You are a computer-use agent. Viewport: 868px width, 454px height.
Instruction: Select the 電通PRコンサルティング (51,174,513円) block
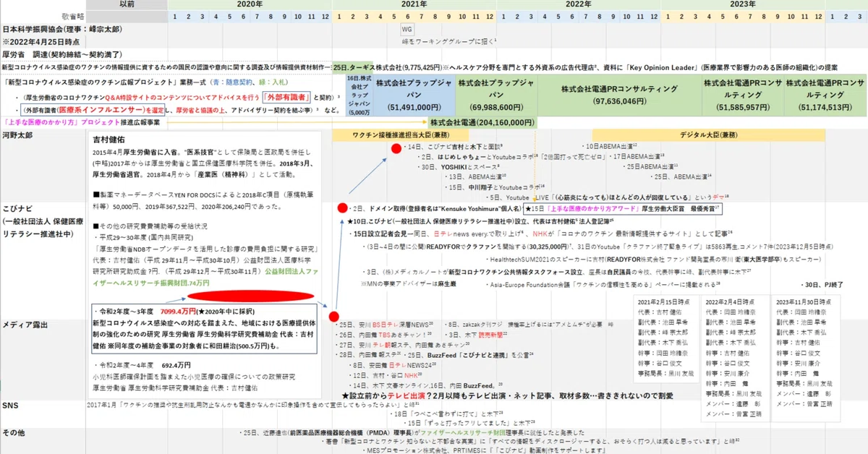coord(825,95)
